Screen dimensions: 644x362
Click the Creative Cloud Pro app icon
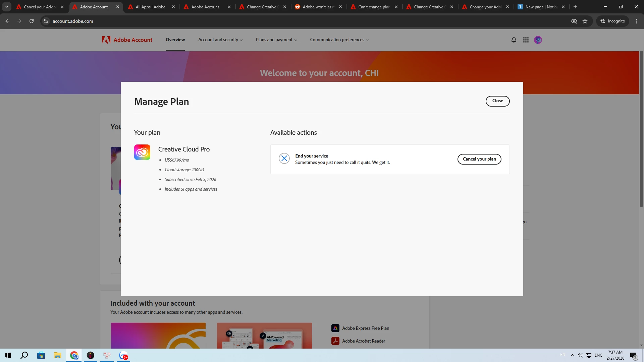[142, 152]
